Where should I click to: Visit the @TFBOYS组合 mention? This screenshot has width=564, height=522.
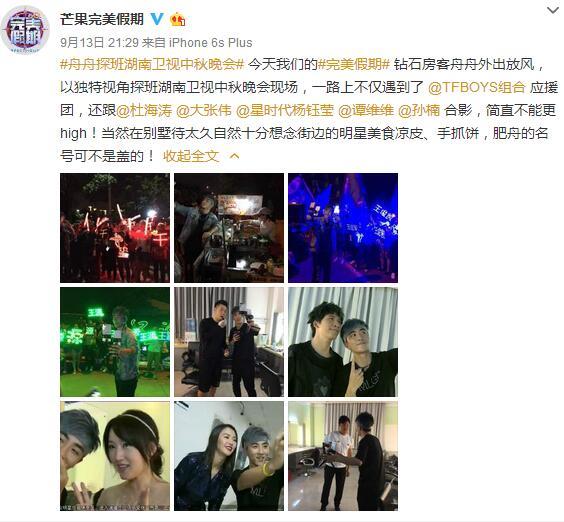click(477, 87)
